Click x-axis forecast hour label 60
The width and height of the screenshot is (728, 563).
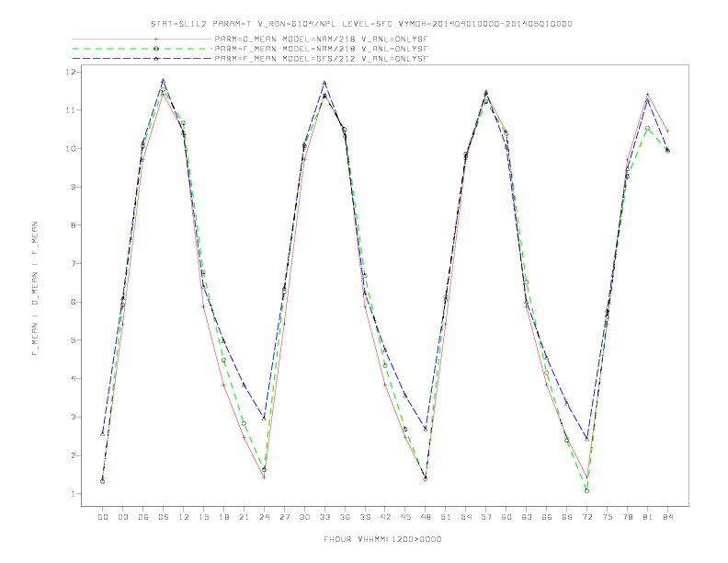click(x=506, y=517)
